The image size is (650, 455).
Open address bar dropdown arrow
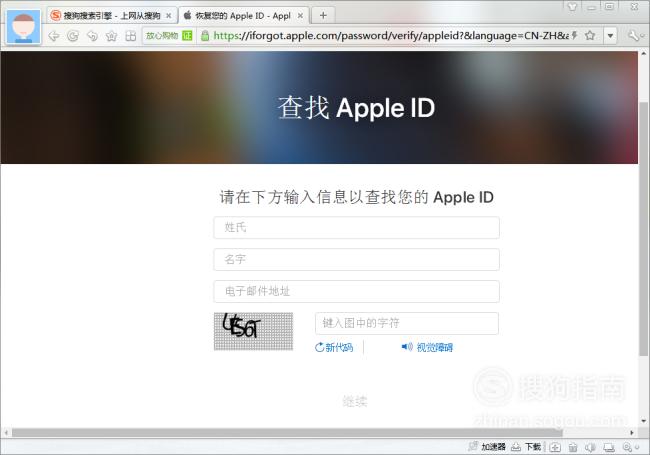tap(610, 36)
